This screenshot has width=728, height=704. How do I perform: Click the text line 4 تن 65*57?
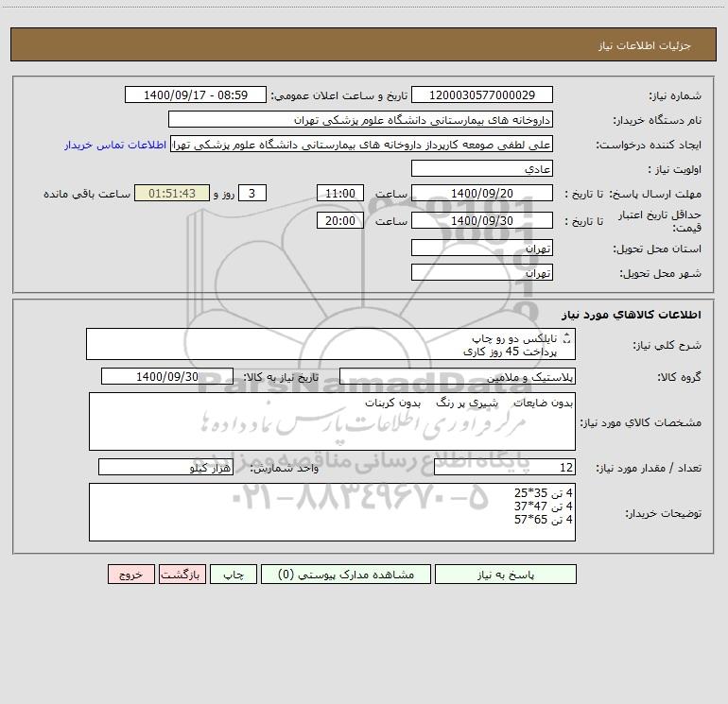click(544, 520)
